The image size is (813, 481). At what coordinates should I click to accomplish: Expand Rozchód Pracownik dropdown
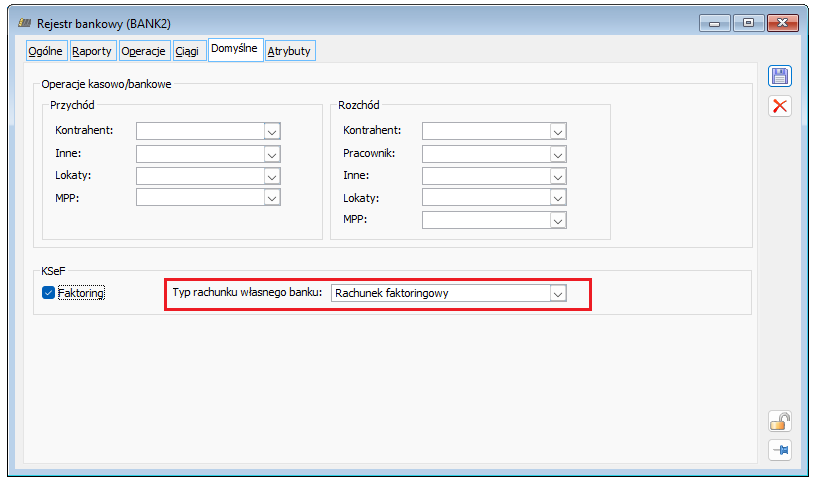pyautogui.click(x=558, y=154)
